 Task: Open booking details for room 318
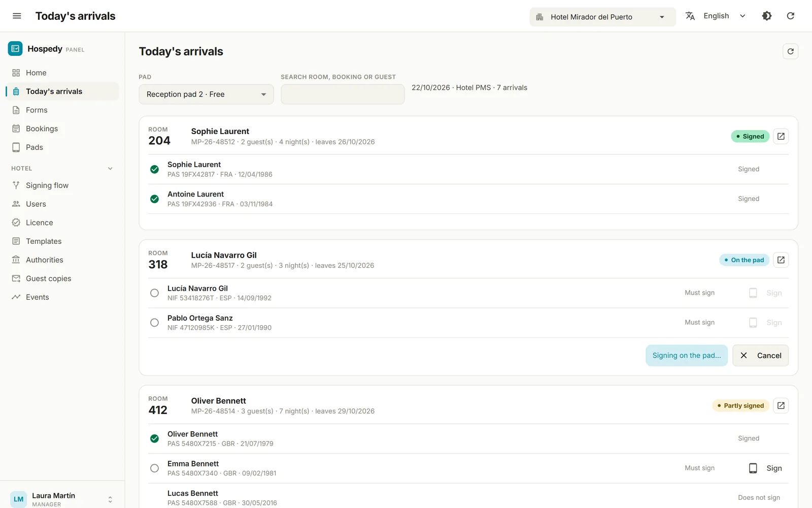781,260
